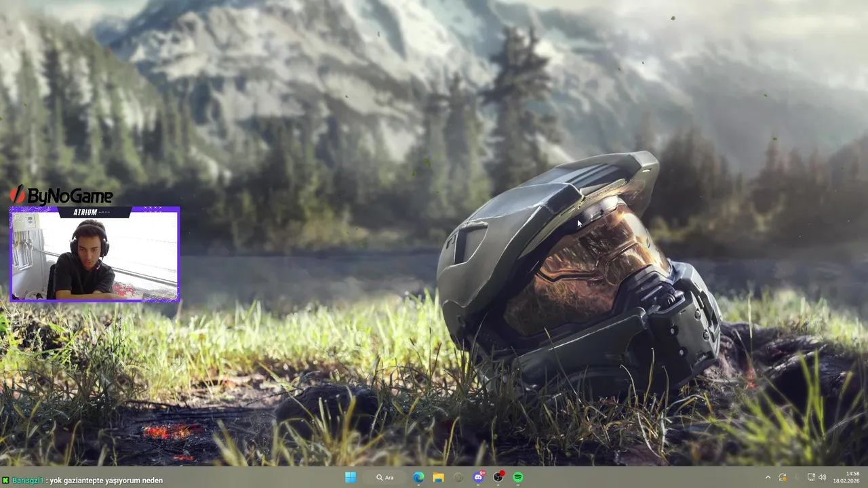This screenshot has width=868, height=488.
Task: Open network settings tray icon
Action: pos(811,477)
